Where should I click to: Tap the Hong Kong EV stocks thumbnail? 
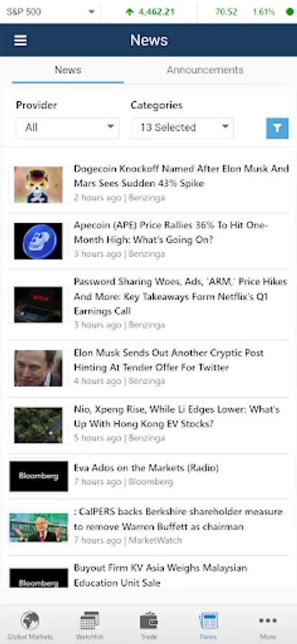[38, 425]
